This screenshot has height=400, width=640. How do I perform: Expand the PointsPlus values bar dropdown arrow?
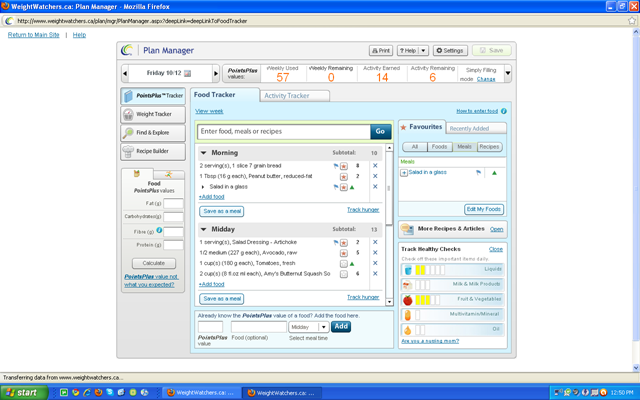click(508, 73)
